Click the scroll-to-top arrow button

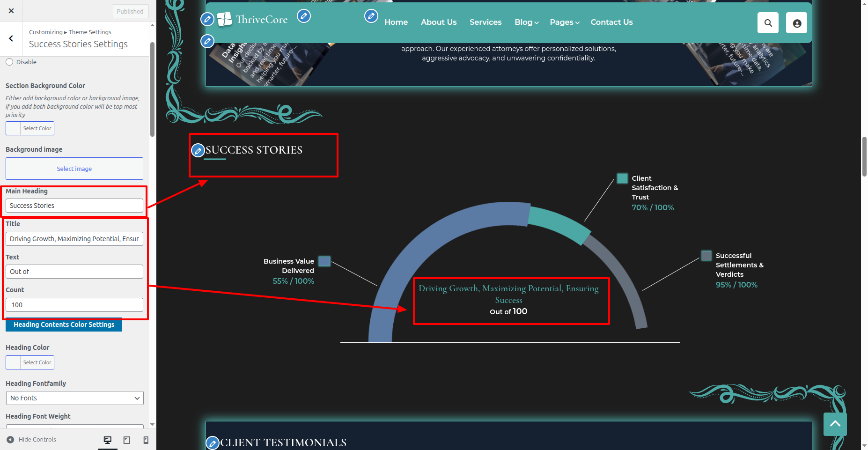(835, 424)
